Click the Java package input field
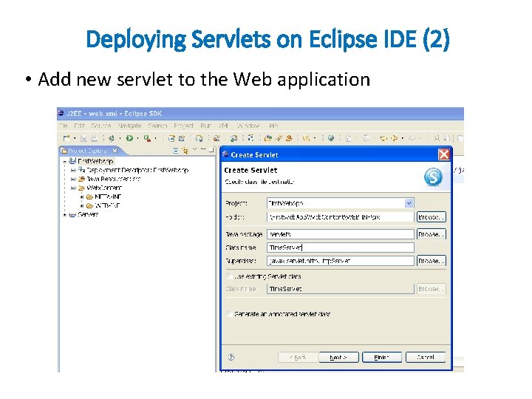Image resolution: width=532 pixels, height=399 pixels. pyautogui.click(x=341, y=234)
